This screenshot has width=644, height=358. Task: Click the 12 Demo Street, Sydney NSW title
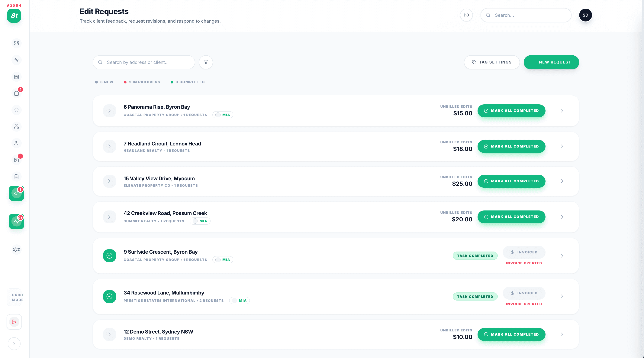158,332
